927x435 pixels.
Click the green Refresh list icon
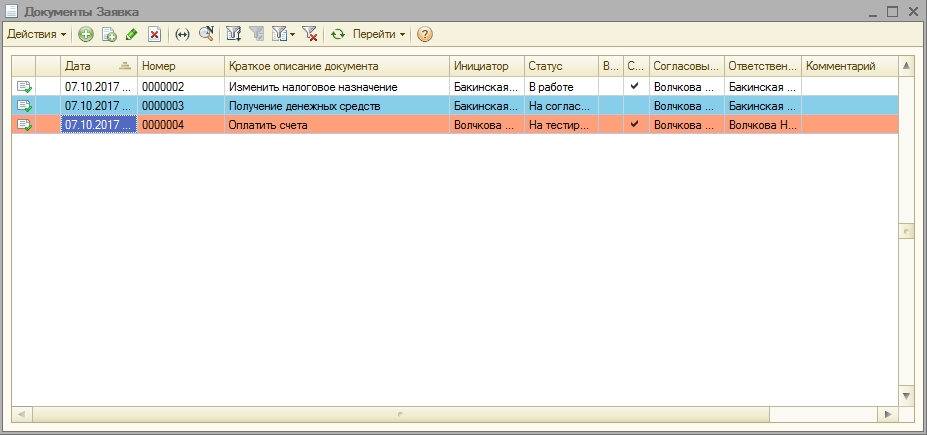[338, 34]
